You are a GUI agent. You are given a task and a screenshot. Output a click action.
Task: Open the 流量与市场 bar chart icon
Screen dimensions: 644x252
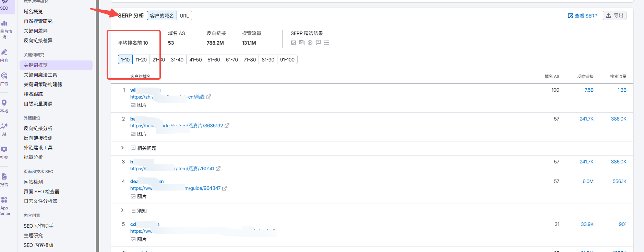(4, 23)
